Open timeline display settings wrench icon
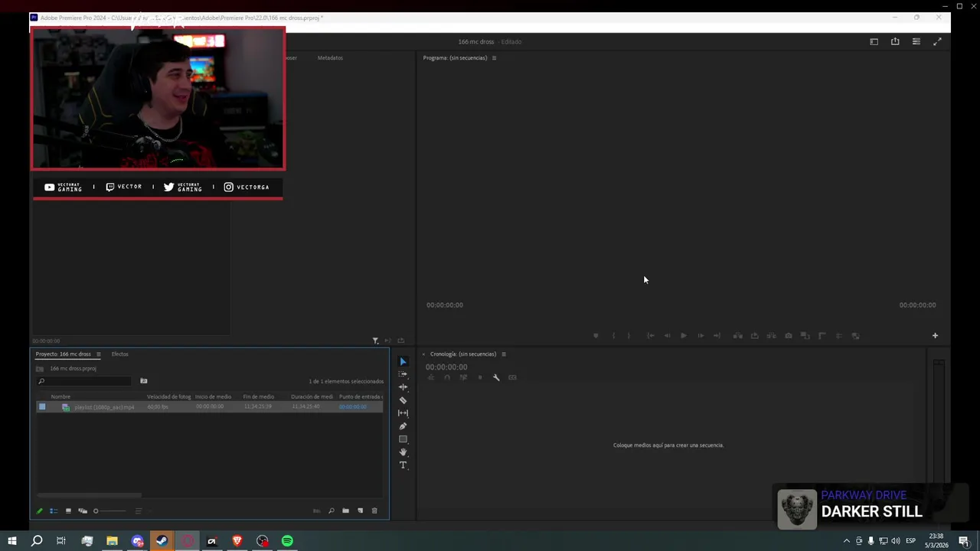 [x=496, y=377]
